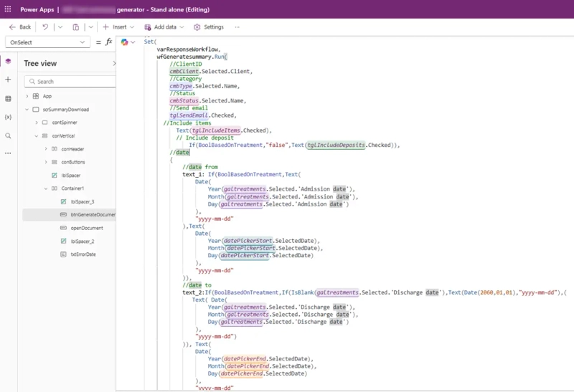The image size is (574, 392).
Task: Open the Copilot formula assistant icon
Action: (124, 42)
